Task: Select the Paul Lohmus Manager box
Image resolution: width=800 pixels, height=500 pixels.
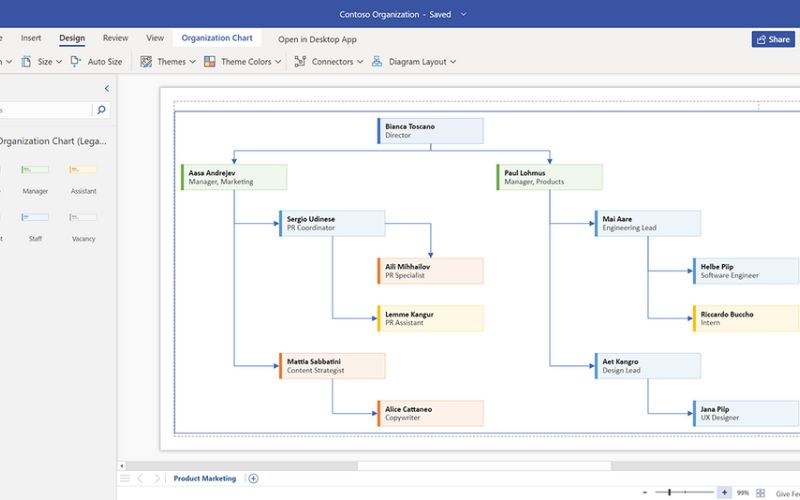Action: point(549,177)
